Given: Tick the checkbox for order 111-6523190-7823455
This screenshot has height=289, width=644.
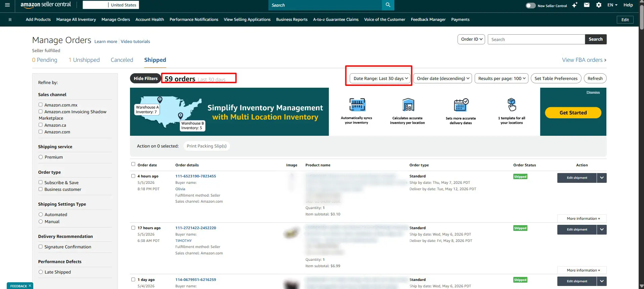Looking at the screenshot, I should pos(133,176).
